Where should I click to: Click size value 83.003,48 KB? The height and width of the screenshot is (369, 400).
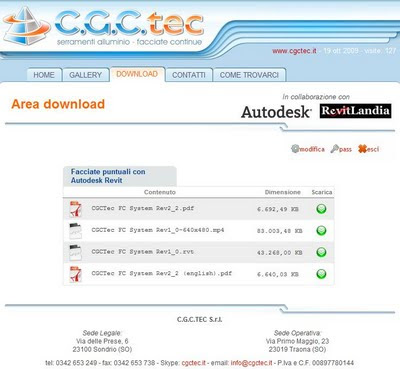279,231
